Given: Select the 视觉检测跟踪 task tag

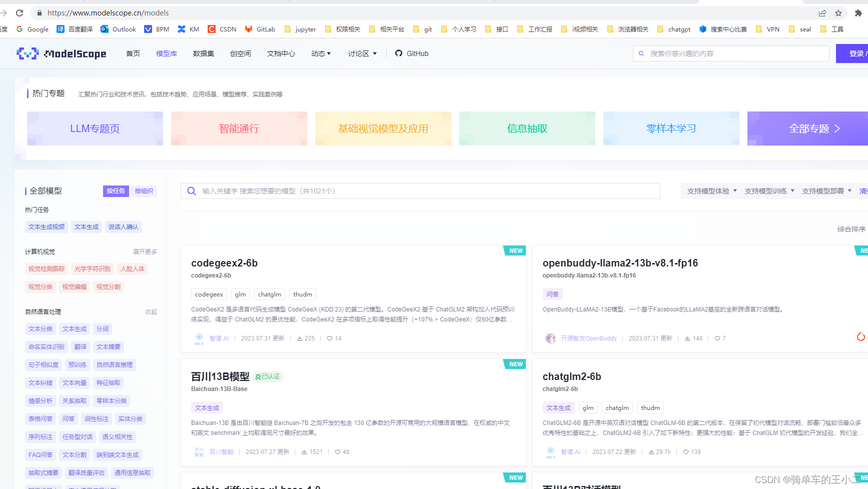Looking at the screenshot, I should tap(47, 269).
